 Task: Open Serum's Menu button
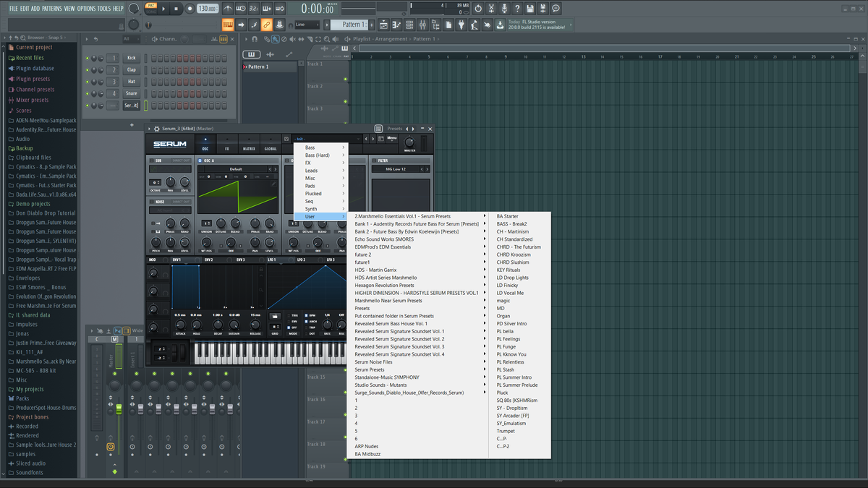[392, 138]
